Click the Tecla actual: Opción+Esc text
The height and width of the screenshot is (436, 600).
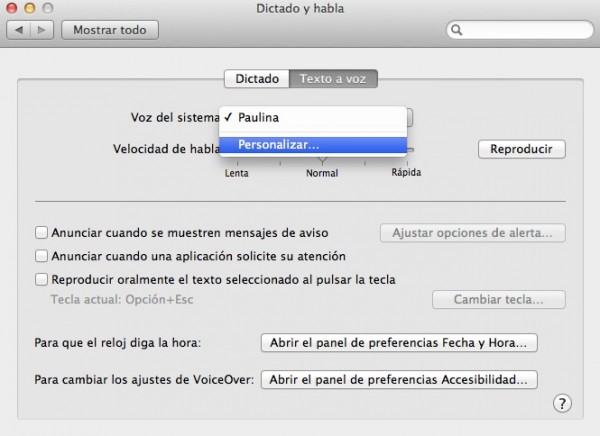[x=122, y=299]
